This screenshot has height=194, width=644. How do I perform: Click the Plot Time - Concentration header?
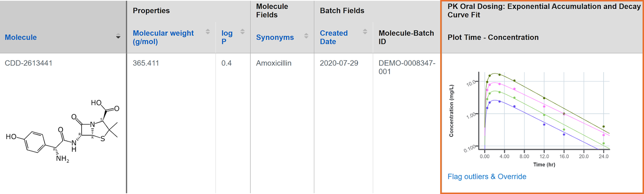pos(493,37)
